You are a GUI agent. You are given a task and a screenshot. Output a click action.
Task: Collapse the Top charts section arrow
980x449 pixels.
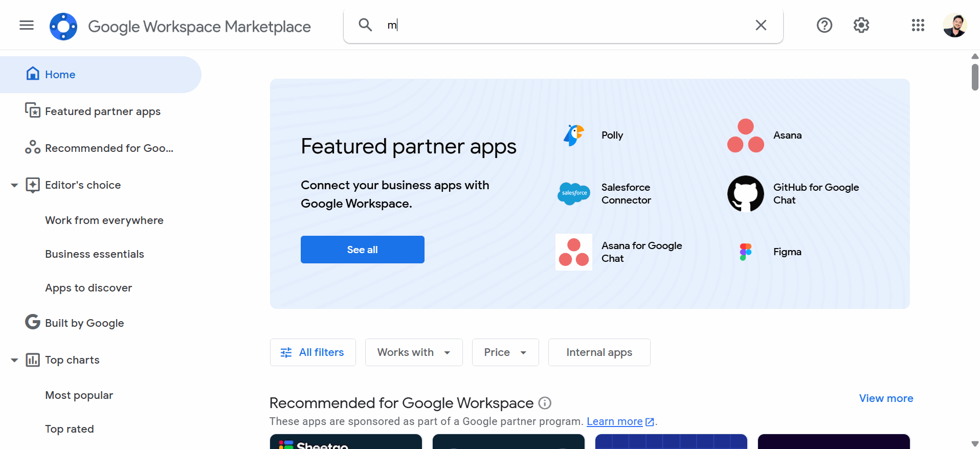tap(14, 360)
